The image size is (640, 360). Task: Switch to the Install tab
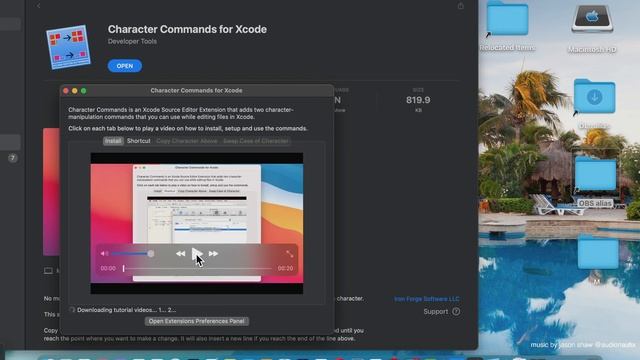(113, 141)
